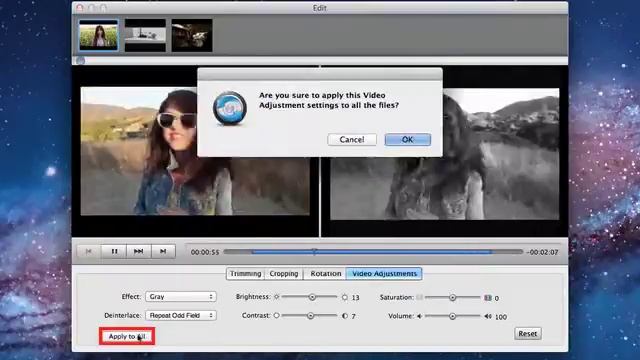Reset the video adjustments
The width and height of the screenshot is (640, 360).
(527, 333)
